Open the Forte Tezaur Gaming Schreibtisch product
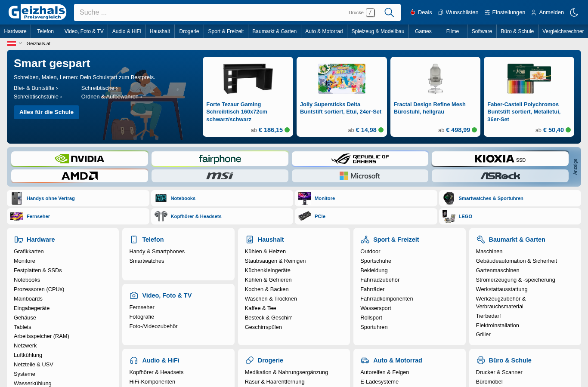This screenshot has width=588, height=387. (x=248, y=97)
